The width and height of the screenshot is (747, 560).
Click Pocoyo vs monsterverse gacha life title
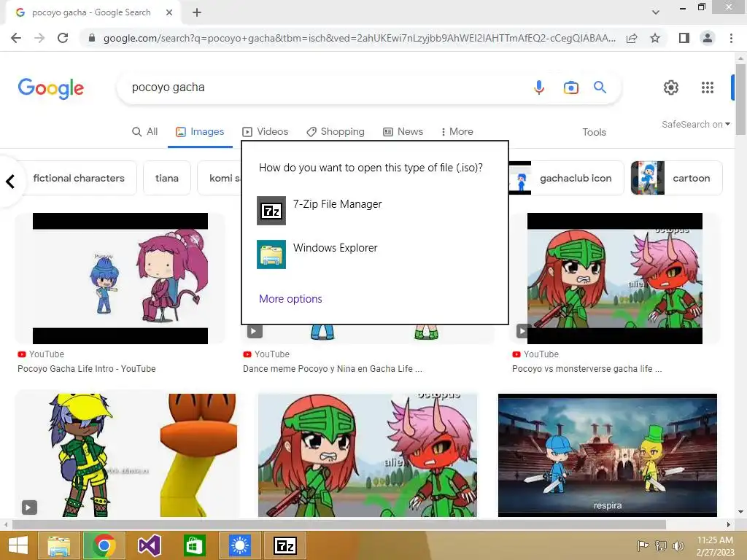tap(587, 369)
